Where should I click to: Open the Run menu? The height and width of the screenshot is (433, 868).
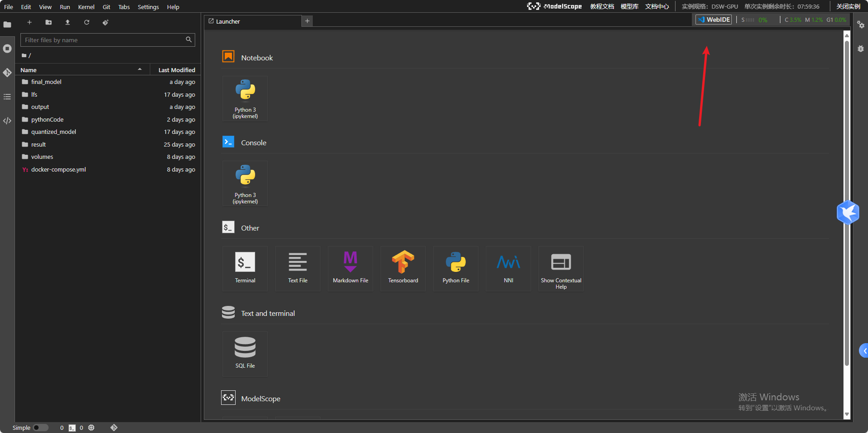pos(65,7)
